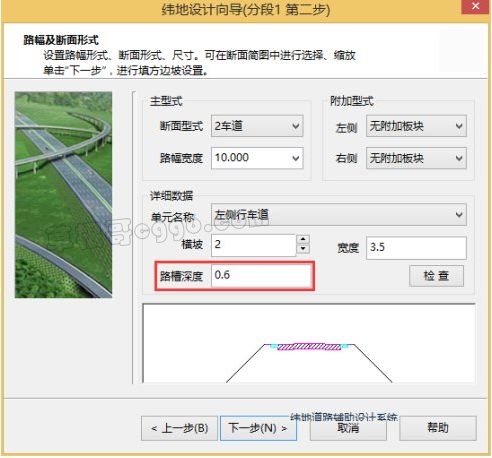Proceed with 下一步(N) button
Screen dimensions: 492x458
pyautogui.click(x=258, y=428)
